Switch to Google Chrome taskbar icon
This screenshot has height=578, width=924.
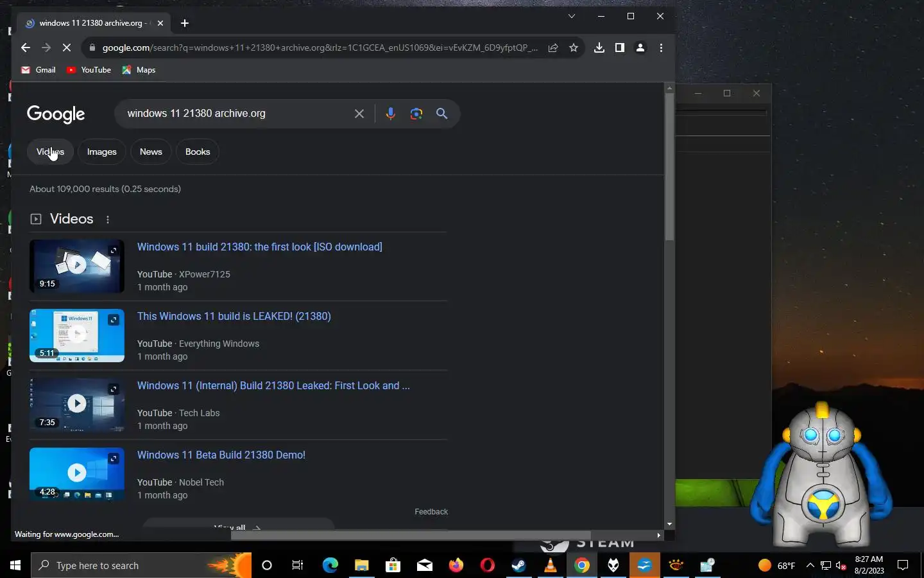point(581,565)
